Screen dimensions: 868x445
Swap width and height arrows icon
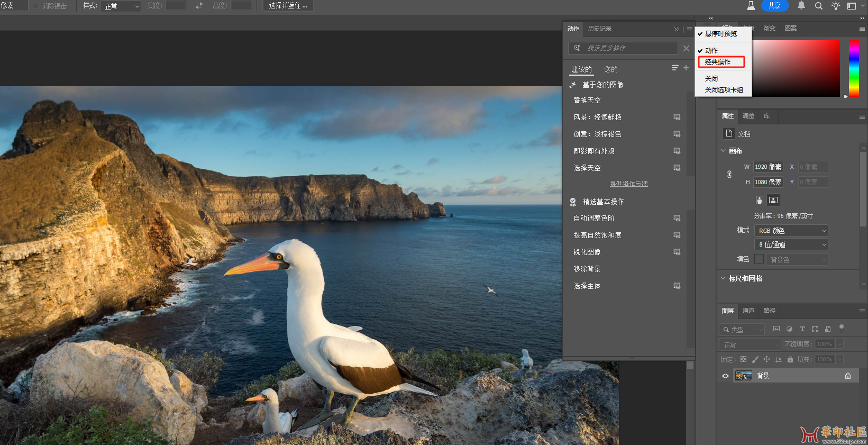click(x=199, y=5)
